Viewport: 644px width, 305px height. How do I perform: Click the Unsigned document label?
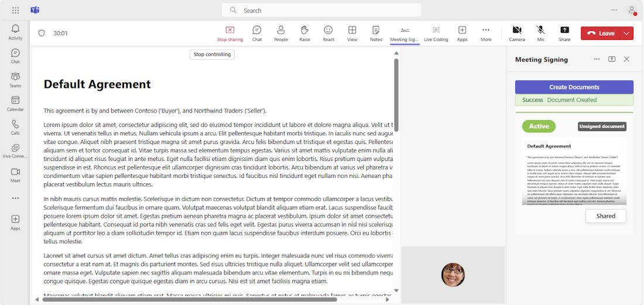(602, 126)
